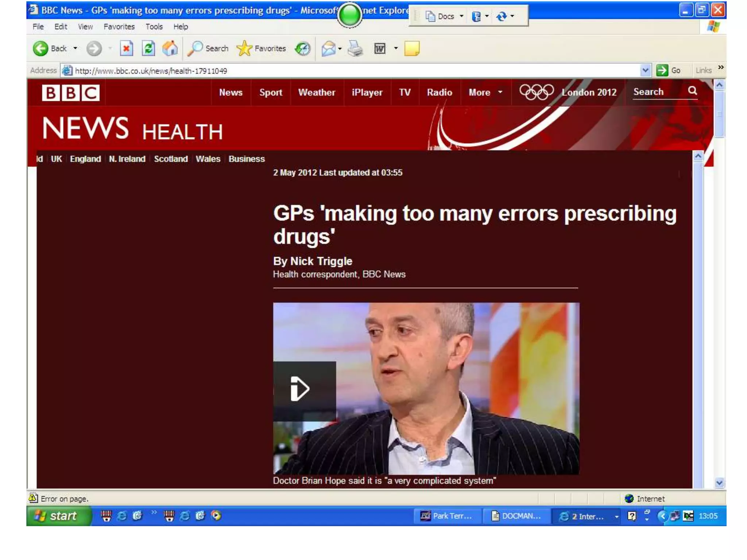Click the BBC search magnifier icon

coord(692,91)
